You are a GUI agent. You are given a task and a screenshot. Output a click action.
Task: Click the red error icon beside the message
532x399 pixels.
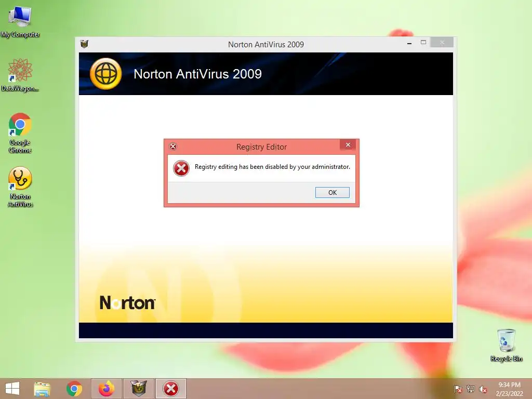pyautogui.click(x=181, y=168)
